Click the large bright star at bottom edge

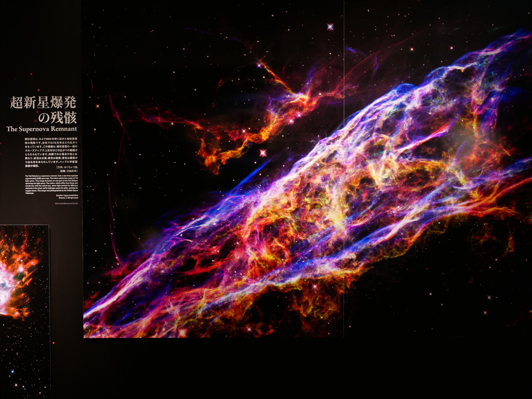point(182,332)
